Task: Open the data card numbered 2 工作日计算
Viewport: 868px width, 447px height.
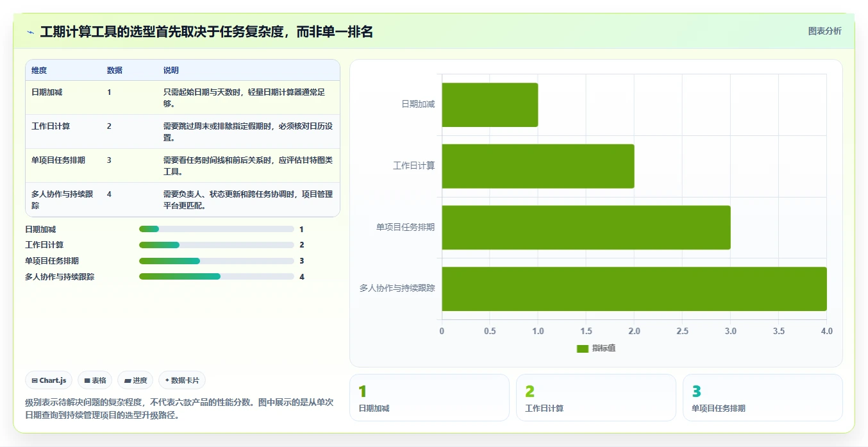Action: (x=596, y=398)
